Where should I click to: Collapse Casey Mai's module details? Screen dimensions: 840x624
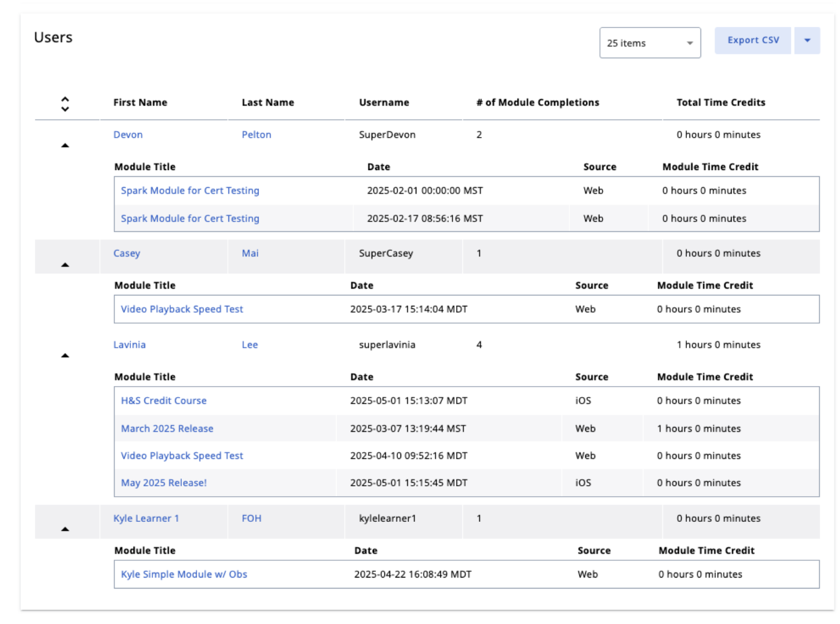coord(65,265)
